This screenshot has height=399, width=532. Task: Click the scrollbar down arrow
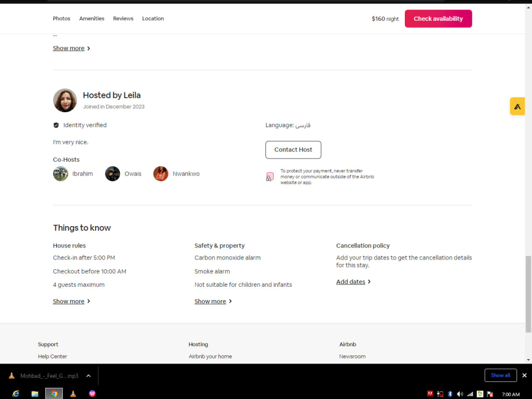click(528, 360)
